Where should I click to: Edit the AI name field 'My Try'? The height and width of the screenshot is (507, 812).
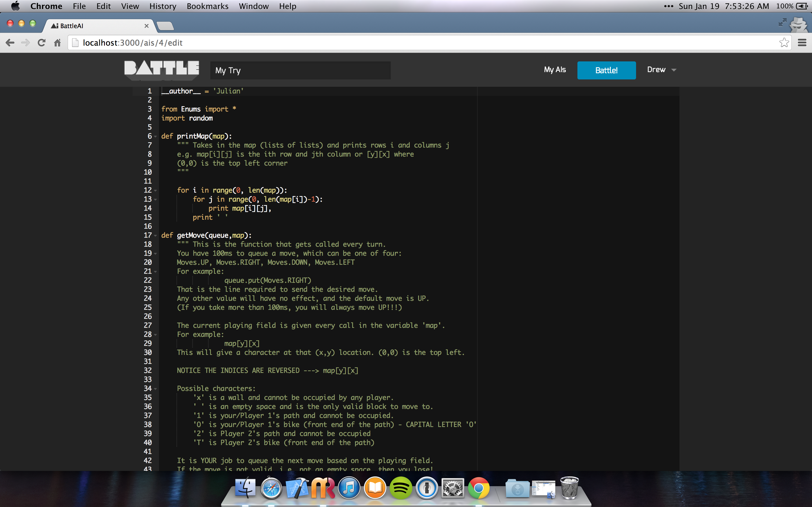pos(300,70)
